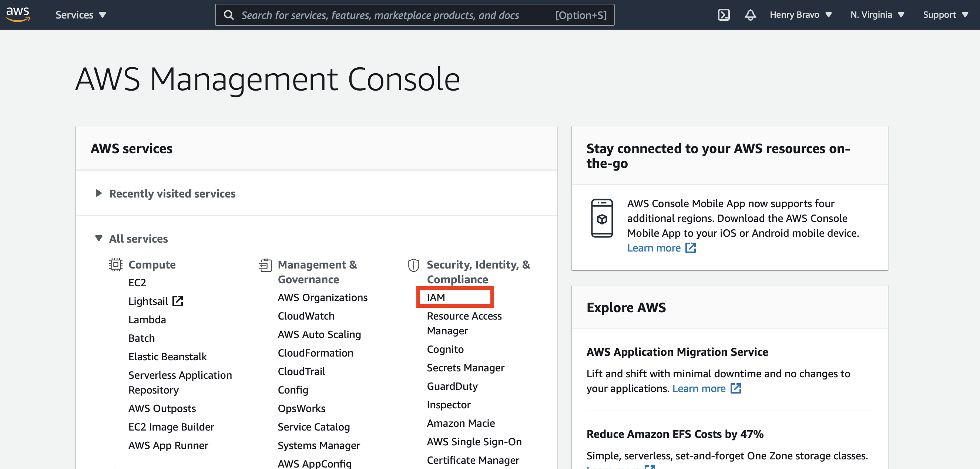Viewport: 980px width, 469px height.
Task: Click Learn more for Application Migration Service
Action: 698,388
